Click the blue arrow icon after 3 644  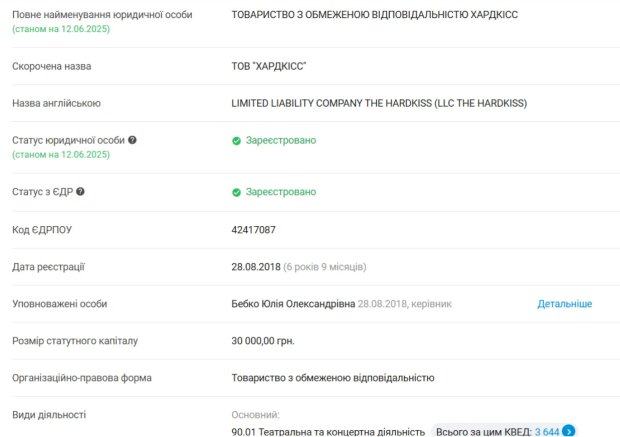(x=568, y=431)
